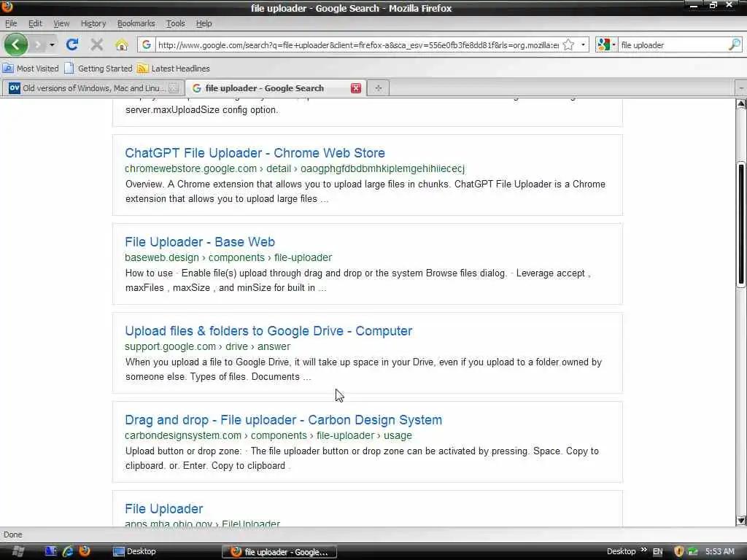Open the address bar URL history dropdown

click(x=583, y=44)
